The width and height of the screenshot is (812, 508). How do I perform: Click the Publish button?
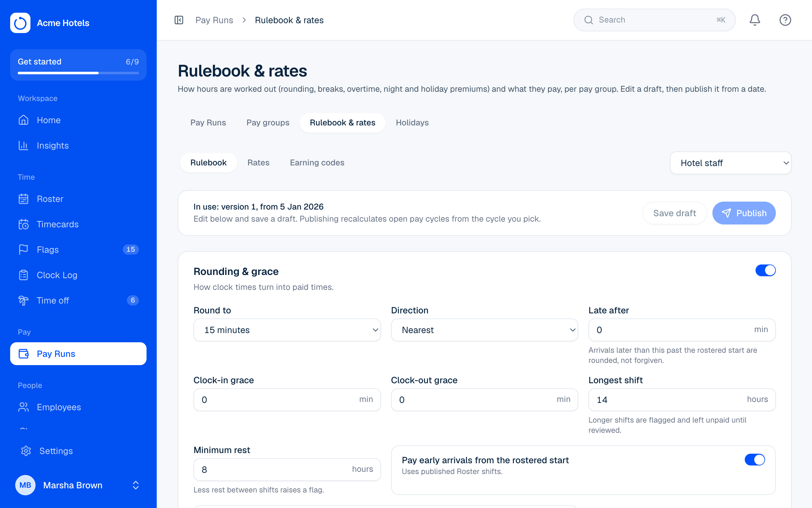coord(744,213)
